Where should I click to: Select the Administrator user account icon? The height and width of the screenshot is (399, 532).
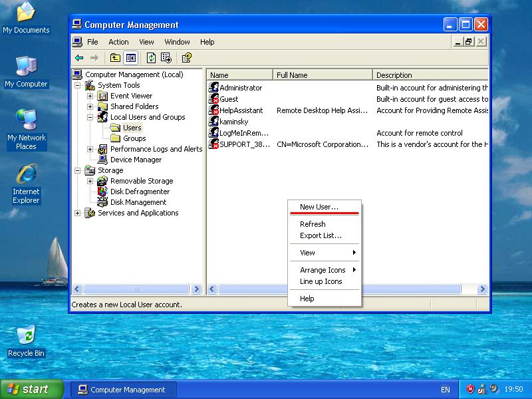[214, 88]
